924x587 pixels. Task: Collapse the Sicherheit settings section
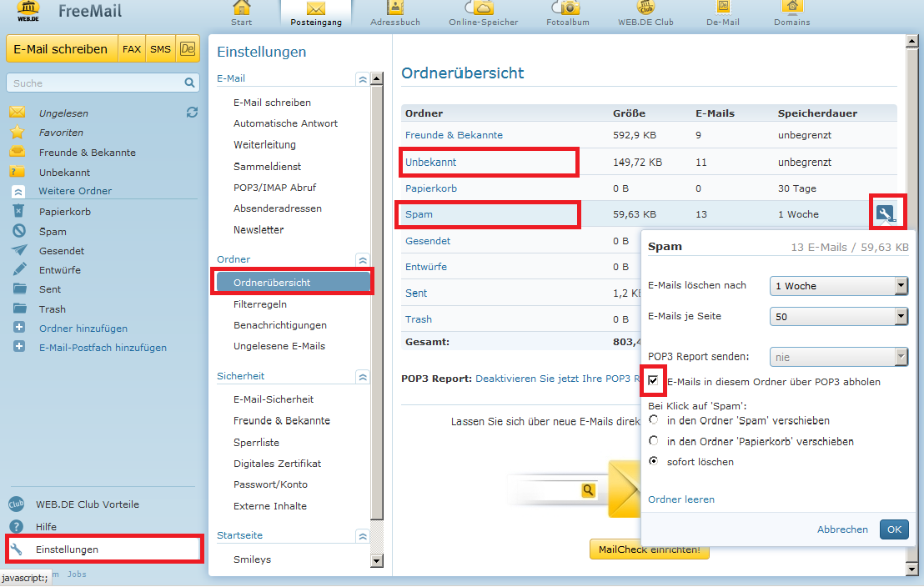(x=362, y=377)
